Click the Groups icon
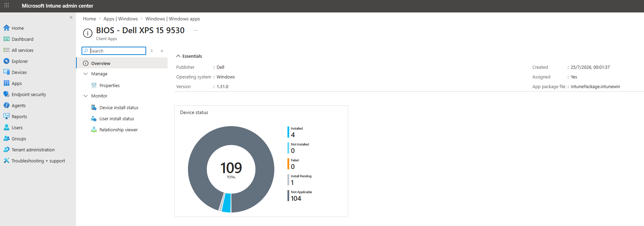The width and height of the screenshot is (644, 226). pyautogui.click(x=7, y=139)
